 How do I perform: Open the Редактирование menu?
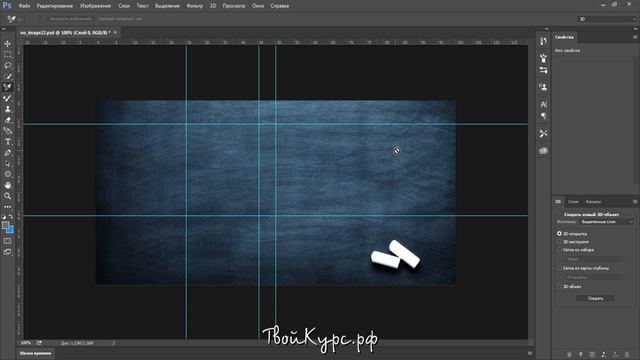[55, 6]
